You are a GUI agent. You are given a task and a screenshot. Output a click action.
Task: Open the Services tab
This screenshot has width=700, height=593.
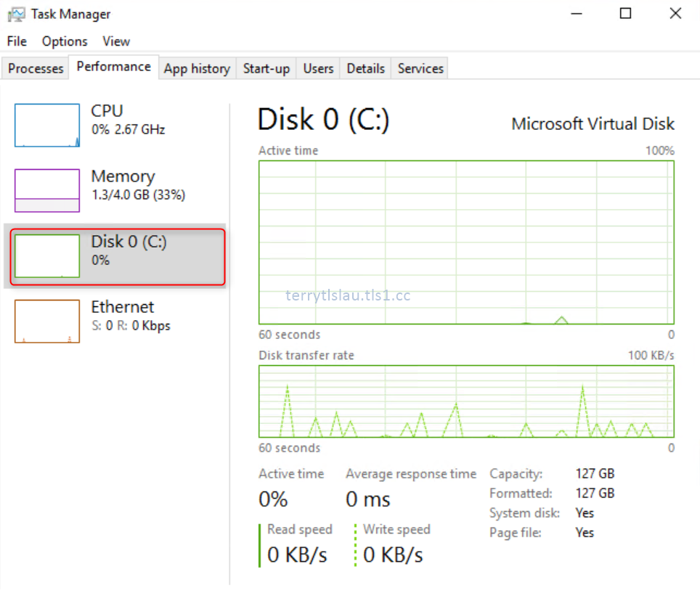pos(420,68)
